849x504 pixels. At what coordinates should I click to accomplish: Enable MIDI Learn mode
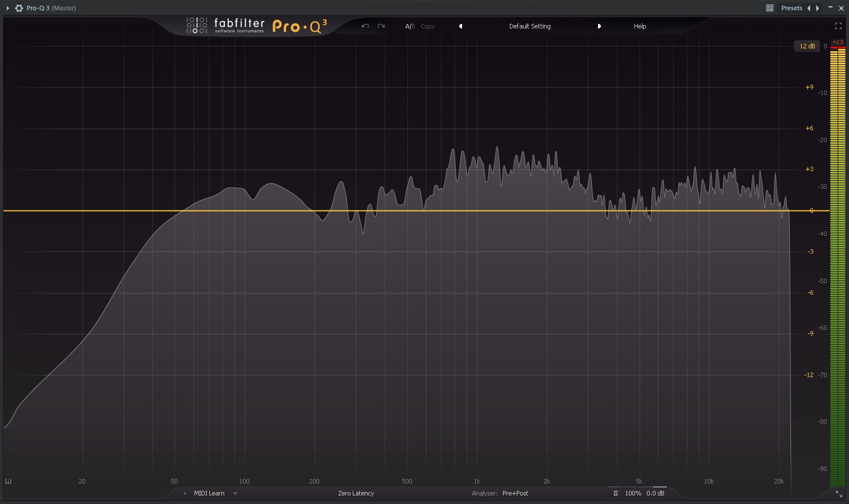(x=209, y=493)
